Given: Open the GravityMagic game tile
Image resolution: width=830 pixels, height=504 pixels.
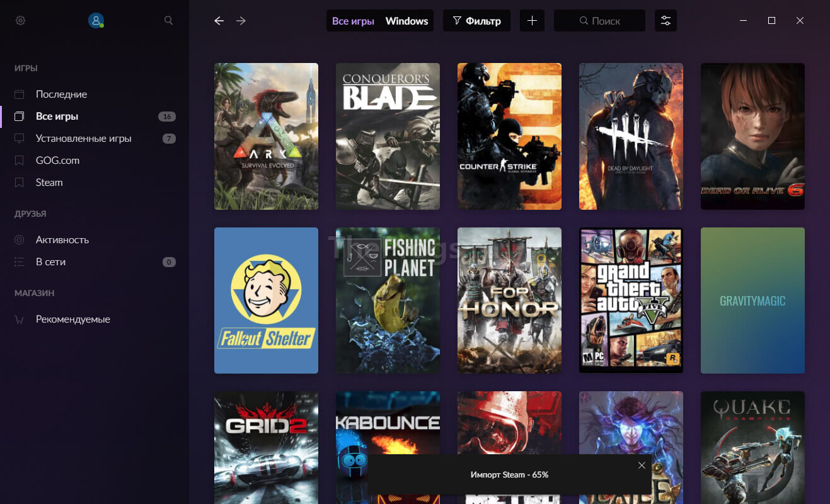Looking at the screenshot, I should click(752, 301).
